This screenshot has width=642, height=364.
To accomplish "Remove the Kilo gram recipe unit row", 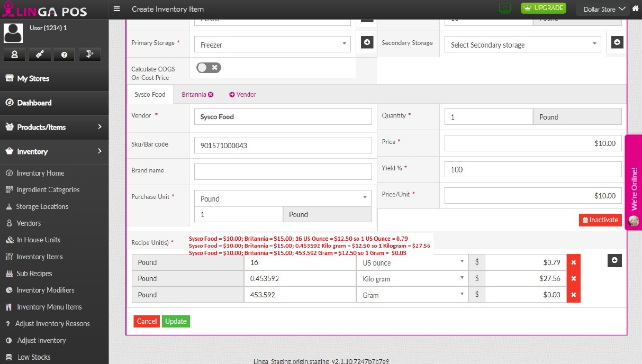I will [x=574, y=278].
